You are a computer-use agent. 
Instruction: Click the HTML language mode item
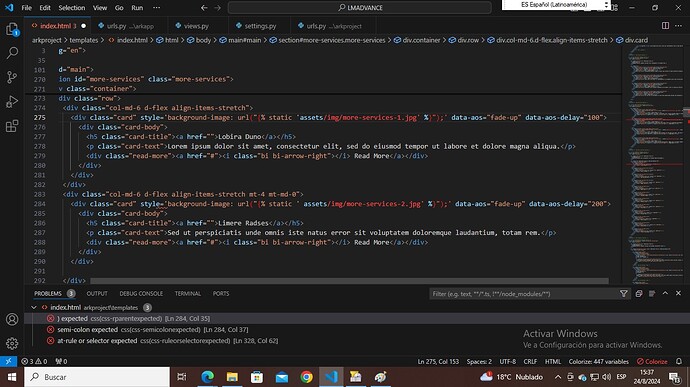click(x=553, y=361)
